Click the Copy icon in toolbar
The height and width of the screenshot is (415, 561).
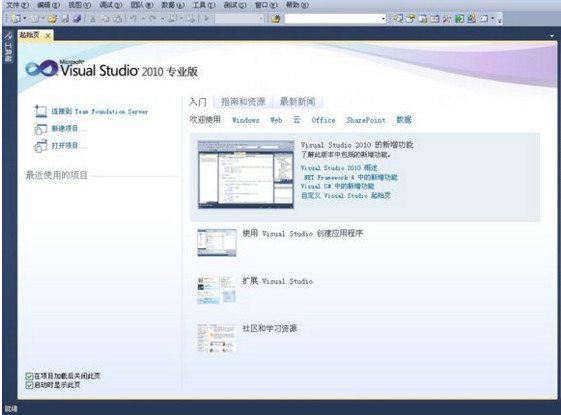[105, 18]
